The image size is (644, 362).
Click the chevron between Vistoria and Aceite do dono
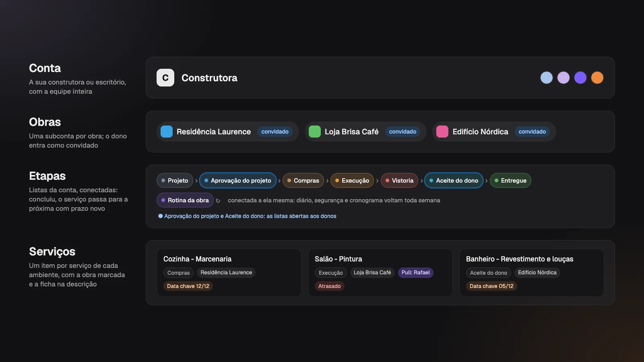click(421, 181)
